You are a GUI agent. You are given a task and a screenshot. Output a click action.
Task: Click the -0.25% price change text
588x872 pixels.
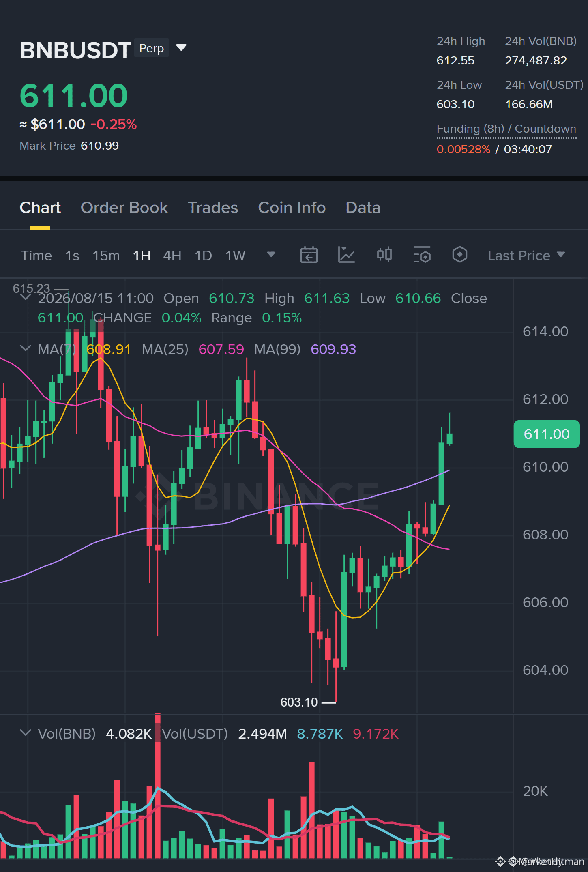coord(114,124)
